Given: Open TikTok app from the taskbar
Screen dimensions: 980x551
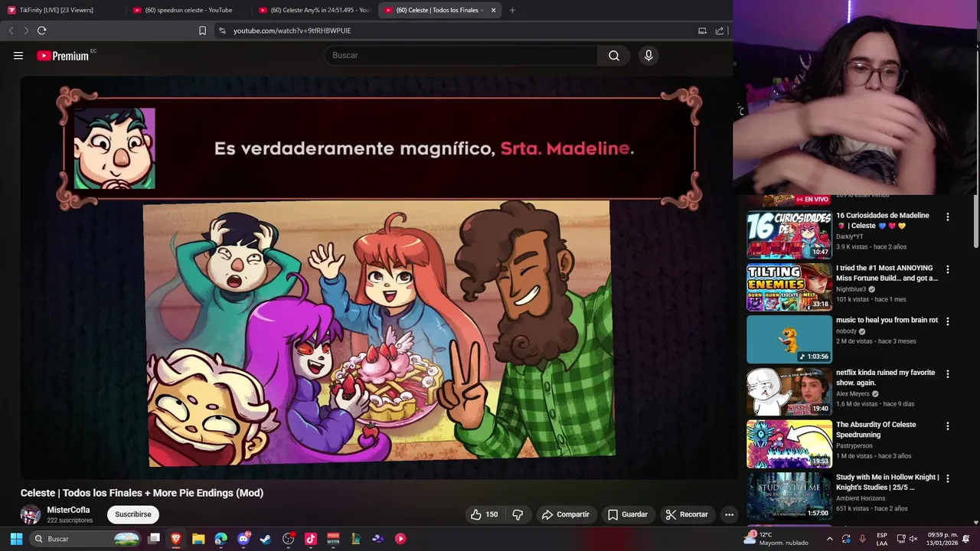Looking at the screenshot, I should (310, 539).
